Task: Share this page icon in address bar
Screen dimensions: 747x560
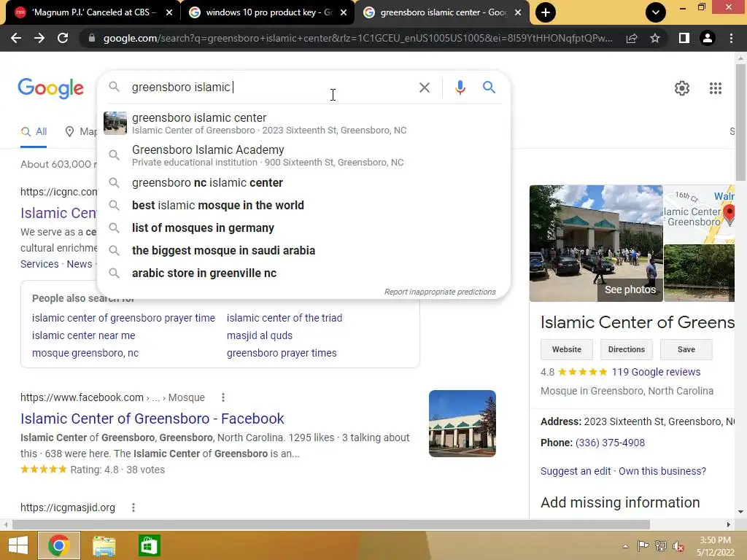Action: pos(632,38)
